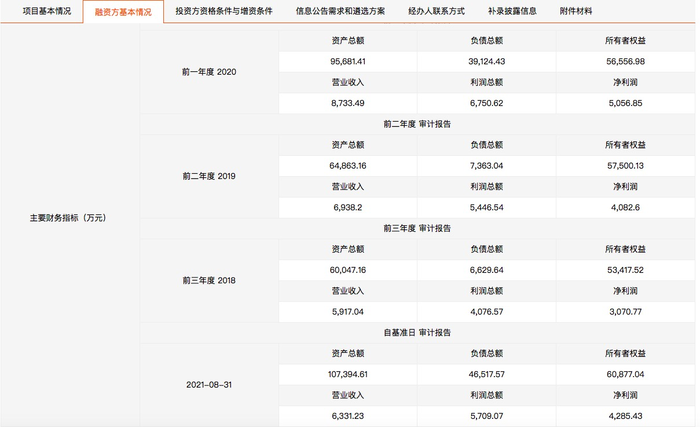Click the 营业收入 header in the 2018 section

348,291
